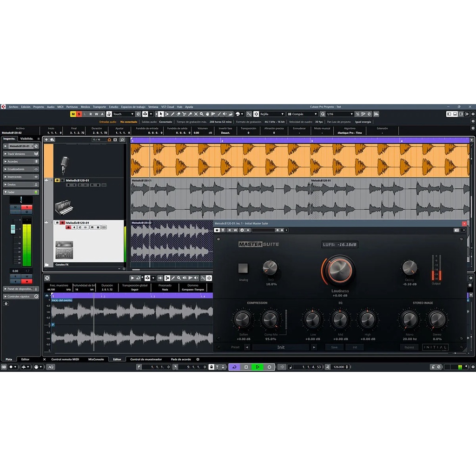
Task: Click the tempo field showing 126.000
Action: coord(340,367)
